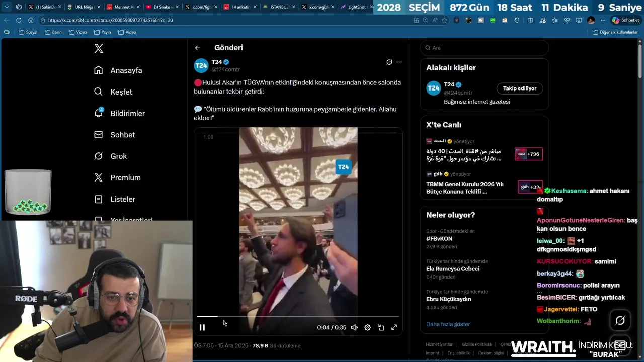The width and height of the screenshot is (644, 362).
Task: Open T24 profile avatar on the post
Action: (x=201, y=66)
